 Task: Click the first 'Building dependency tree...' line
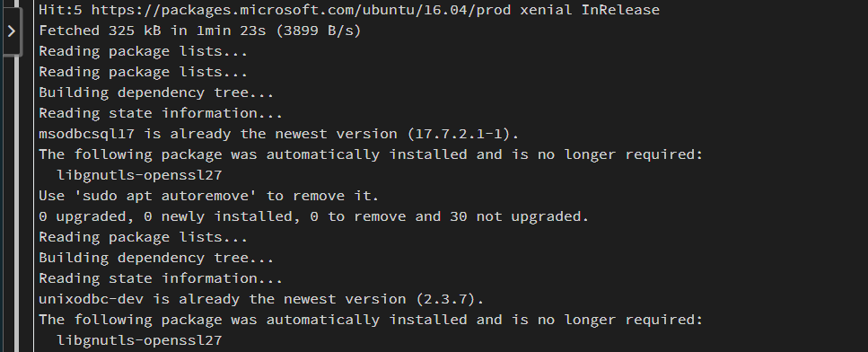point(156,92)
